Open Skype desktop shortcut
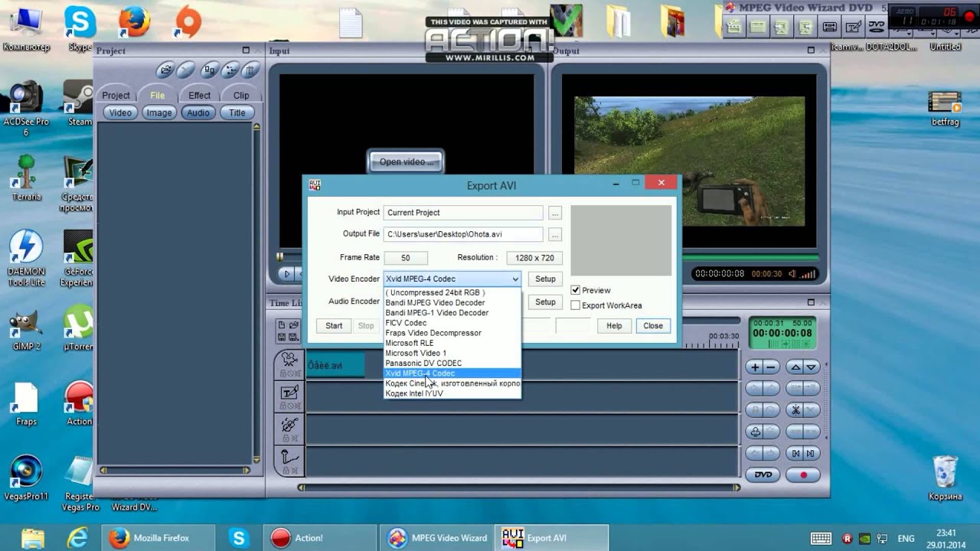 (x=80, y=28)
